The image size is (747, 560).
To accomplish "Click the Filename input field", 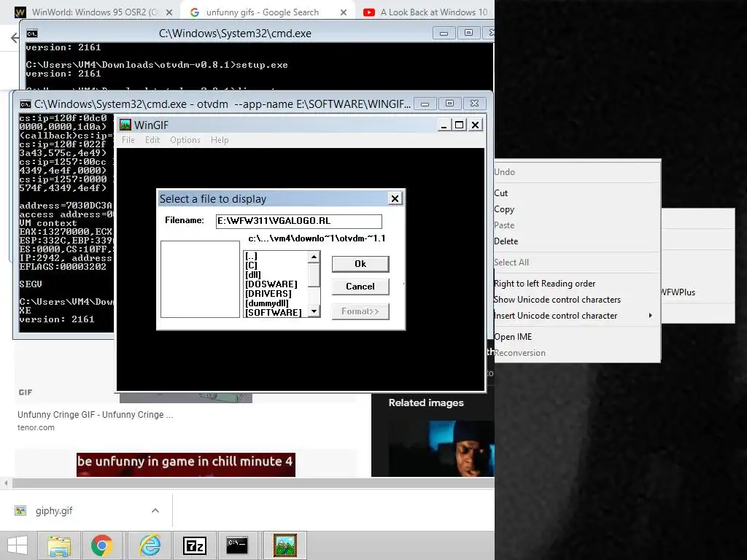I will coord(298,221).
